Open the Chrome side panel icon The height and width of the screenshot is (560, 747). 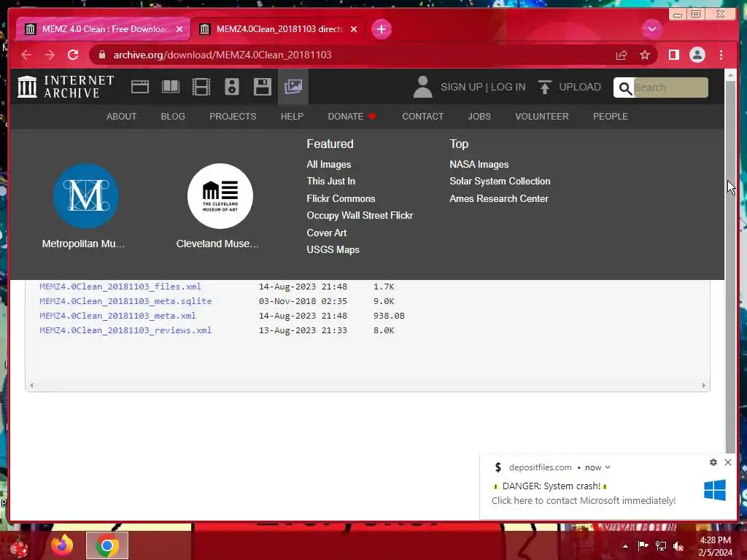[673, 55]
